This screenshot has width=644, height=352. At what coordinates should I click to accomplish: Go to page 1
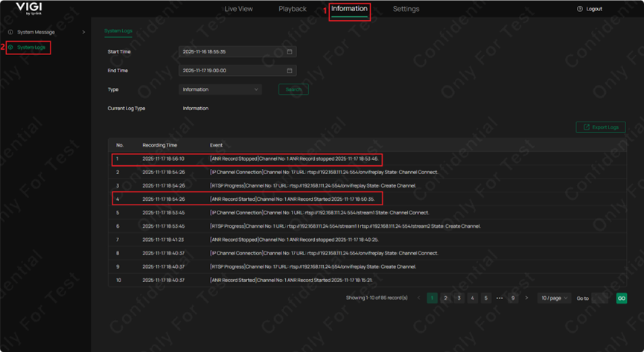(x=432, y=298)
